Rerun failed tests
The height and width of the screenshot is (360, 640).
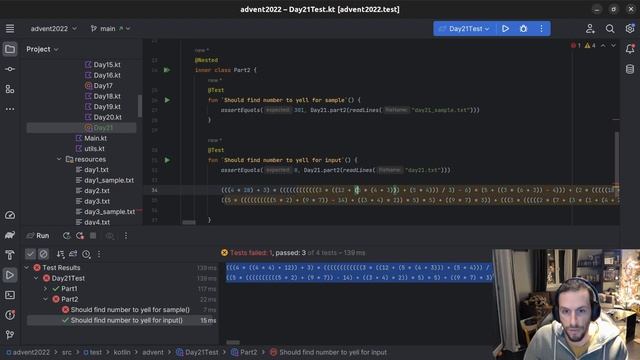(80, 236)
